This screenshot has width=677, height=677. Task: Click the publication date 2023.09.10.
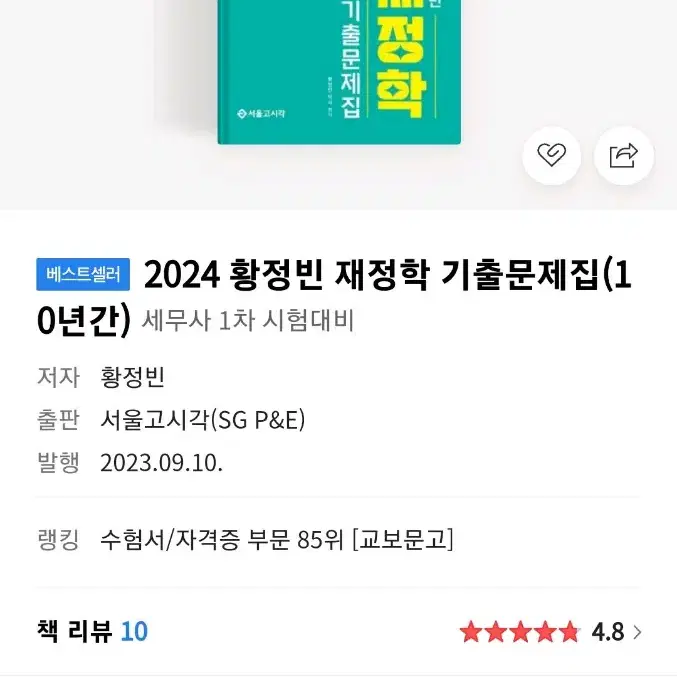(x=161, y=463)
